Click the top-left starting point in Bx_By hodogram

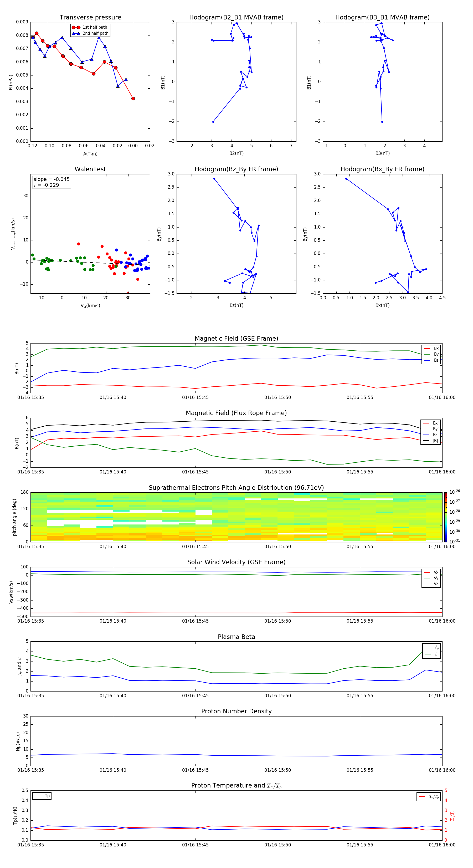(x=346, y=179)
